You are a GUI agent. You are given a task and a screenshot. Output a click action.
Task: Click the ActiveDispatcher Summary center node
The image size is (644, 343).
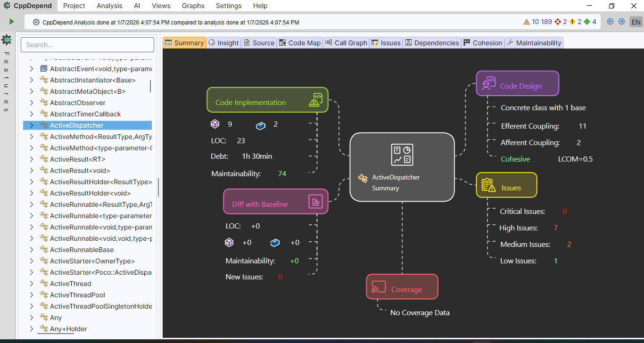[x=402, y=167]
